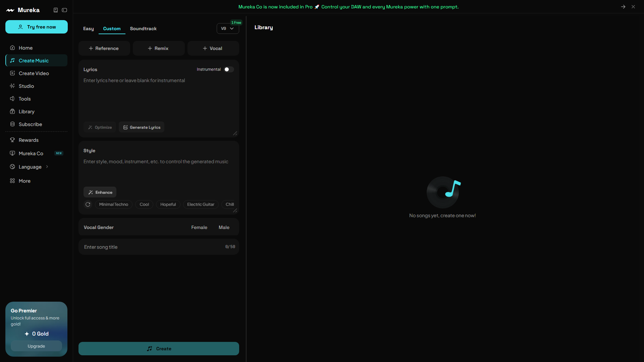Click the Try free now button

click(37, 27)
